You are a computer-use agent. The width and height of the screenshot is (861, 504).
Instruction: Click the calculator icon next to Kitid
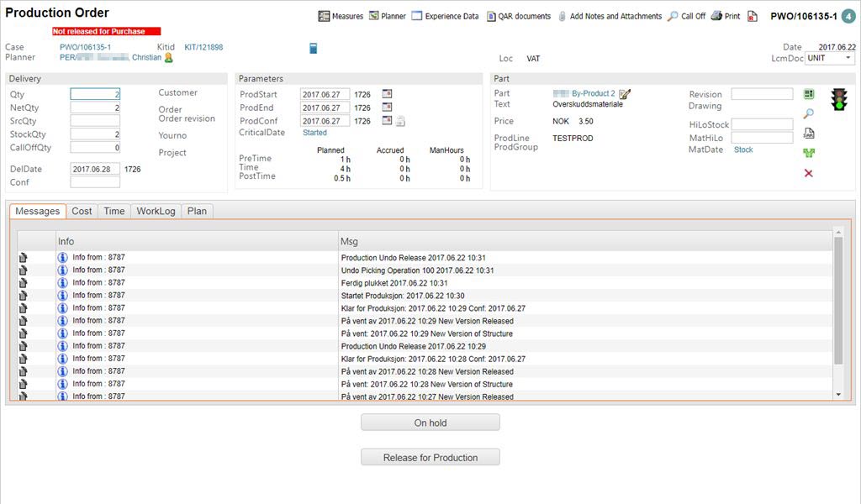point(314,48)
